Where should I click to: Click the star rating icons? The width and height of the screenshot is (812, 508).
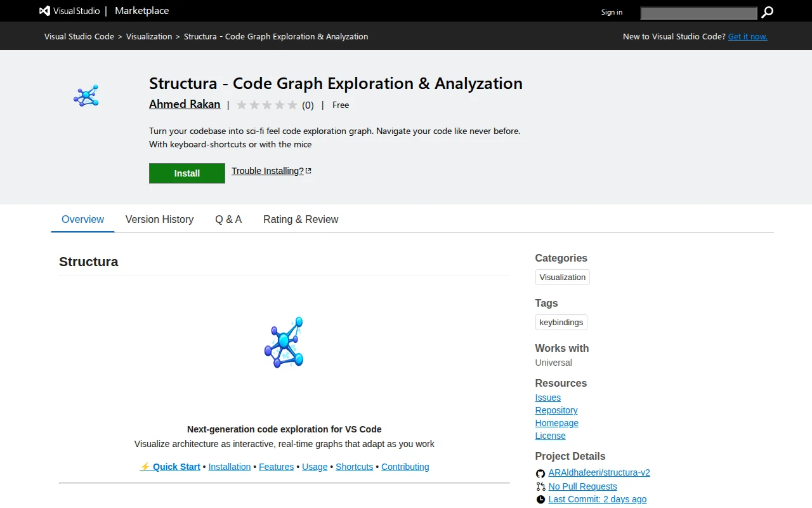pos(267,105)
